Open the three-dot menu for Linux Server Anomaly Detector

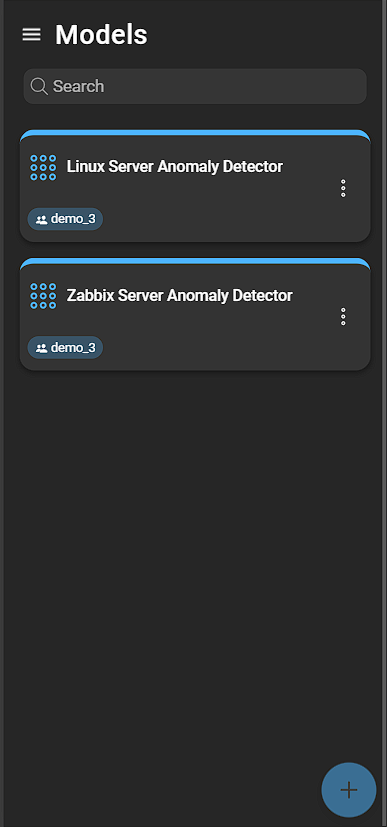pos(343,188)
